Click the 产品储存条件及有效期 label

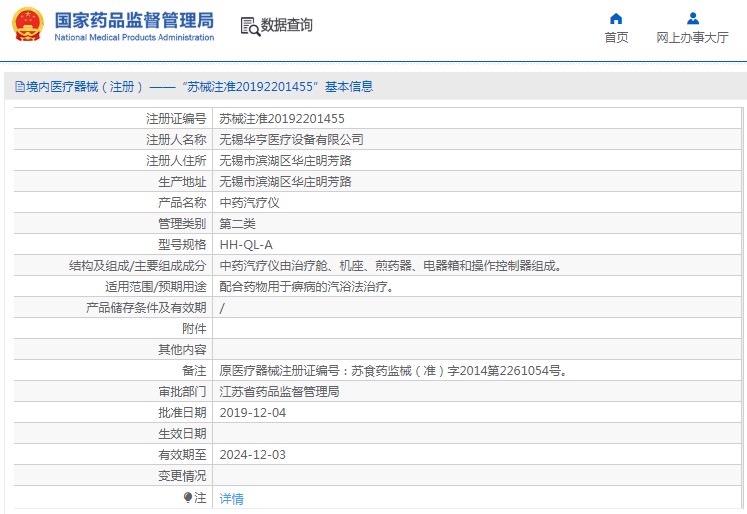coord(146,308)
